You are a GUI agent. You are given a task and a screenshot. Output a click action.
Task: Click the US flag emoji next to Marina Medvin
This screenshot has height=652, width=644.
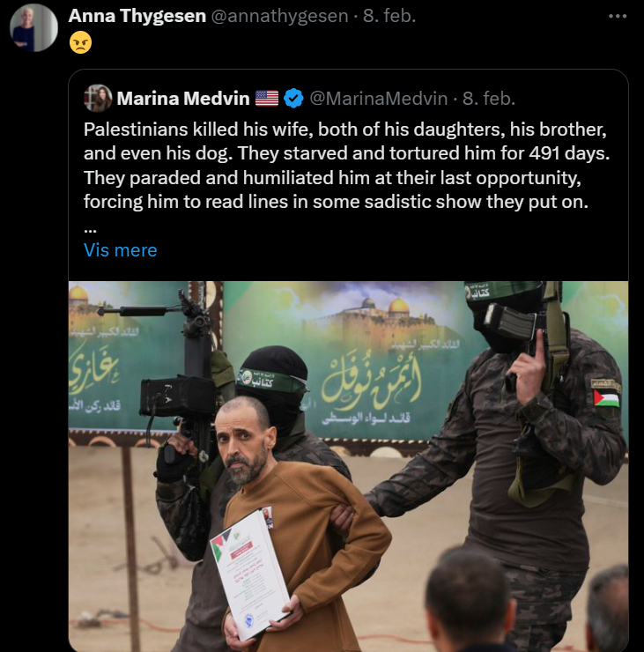[x=266, y=99]
